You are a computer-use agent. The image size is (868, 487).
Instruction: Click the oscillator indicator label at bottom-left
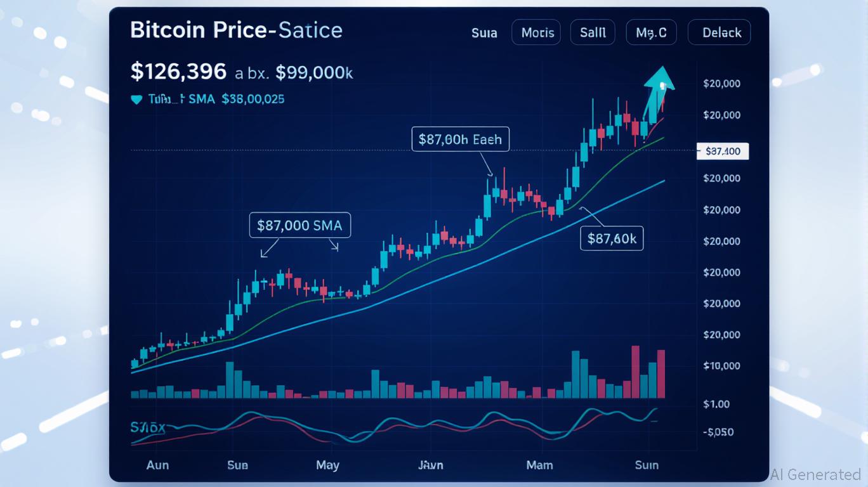(x=148, y=427)
